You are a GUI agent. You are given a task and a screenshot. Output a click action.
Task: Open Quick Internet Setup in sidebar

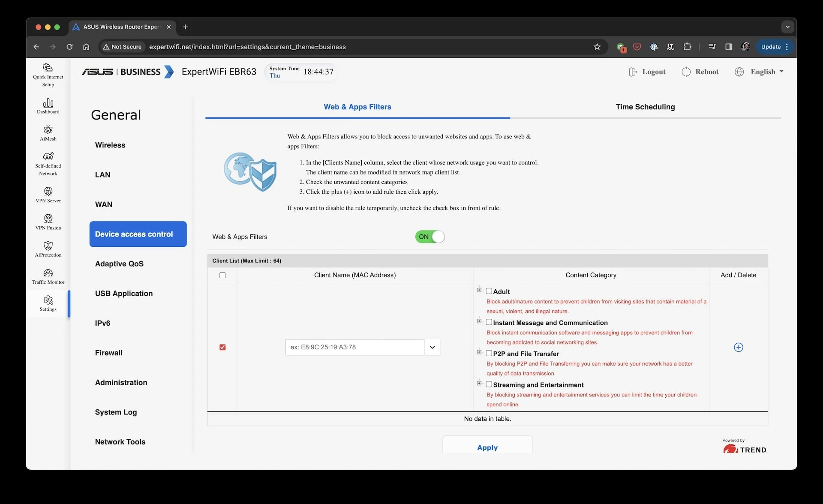tap(48, 75)
